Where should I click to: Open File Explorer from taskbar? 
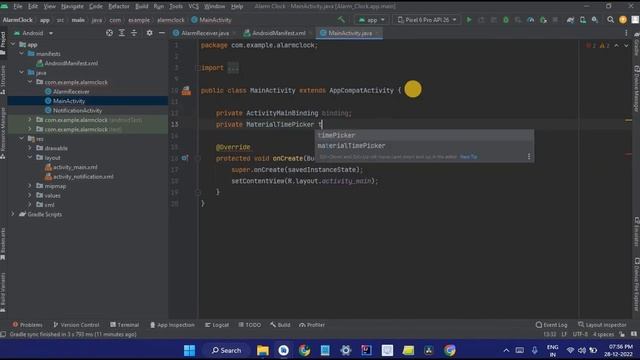(x=263, y=350)
